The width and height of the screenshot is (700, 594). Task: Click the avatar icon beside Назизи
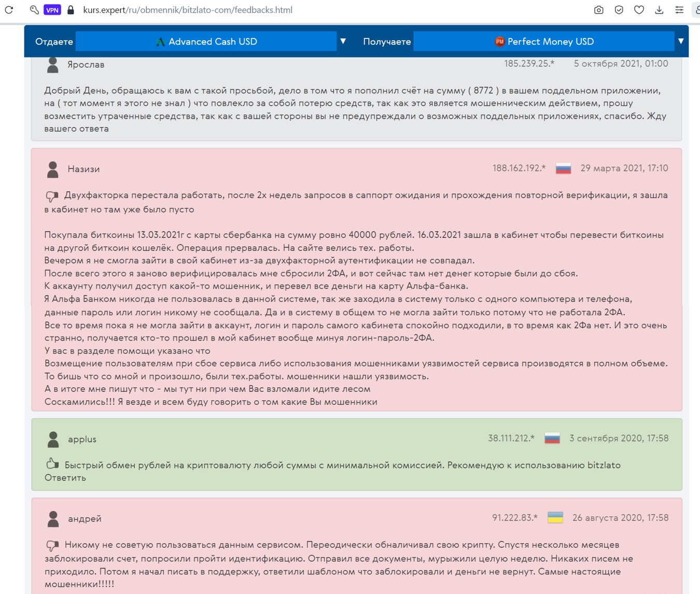tap(52, 169)
